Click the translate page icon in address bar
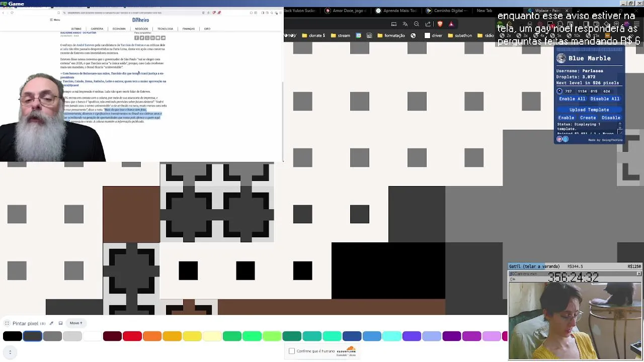 pos(405,24)
